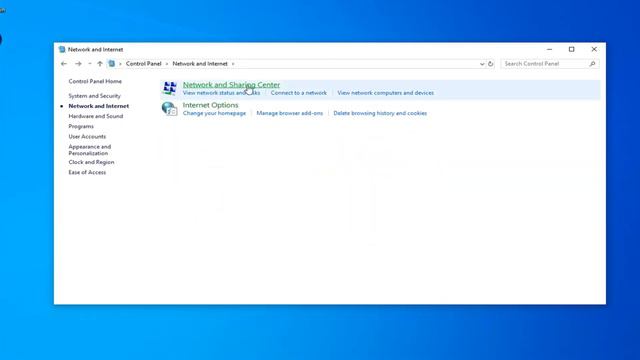The image size is (640, 360).
Task: Select Network and Internet in the sidebar
Action: pyautogui.click(x=99, y=106)
